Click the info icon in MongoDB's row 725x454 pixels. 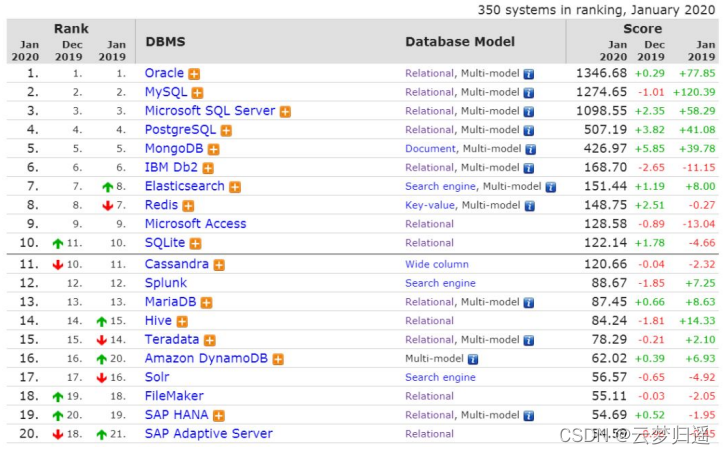point(531,149)
